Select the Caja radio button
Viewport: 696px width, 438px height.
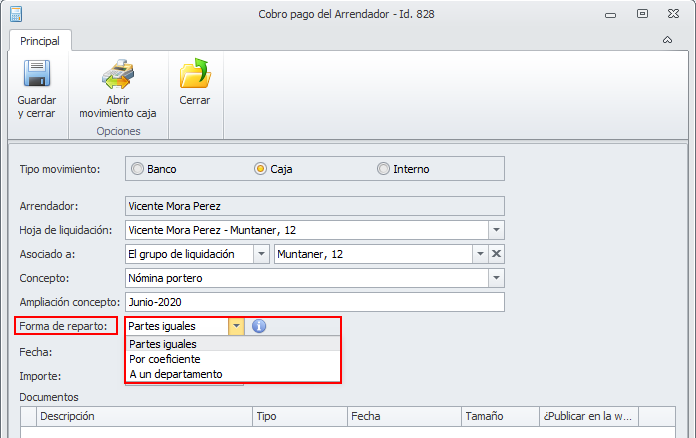coord(260,169)
